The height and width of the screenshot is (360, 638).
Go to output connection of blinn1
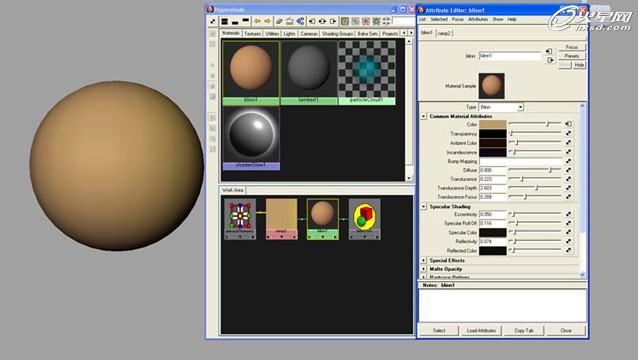550,60
